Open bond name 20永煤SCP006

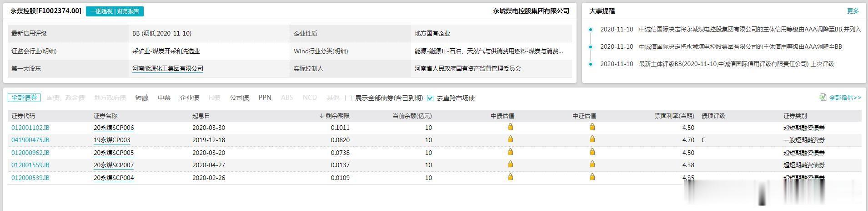pos(114,128)
